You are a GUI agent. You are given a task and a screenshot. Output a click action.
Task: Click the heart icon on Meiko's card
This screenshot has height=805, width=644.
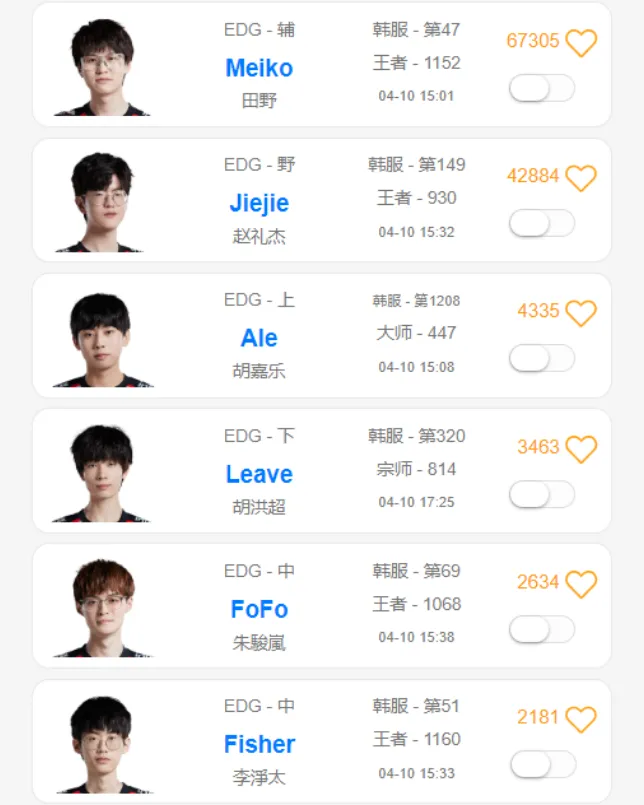tap(581, 43)
